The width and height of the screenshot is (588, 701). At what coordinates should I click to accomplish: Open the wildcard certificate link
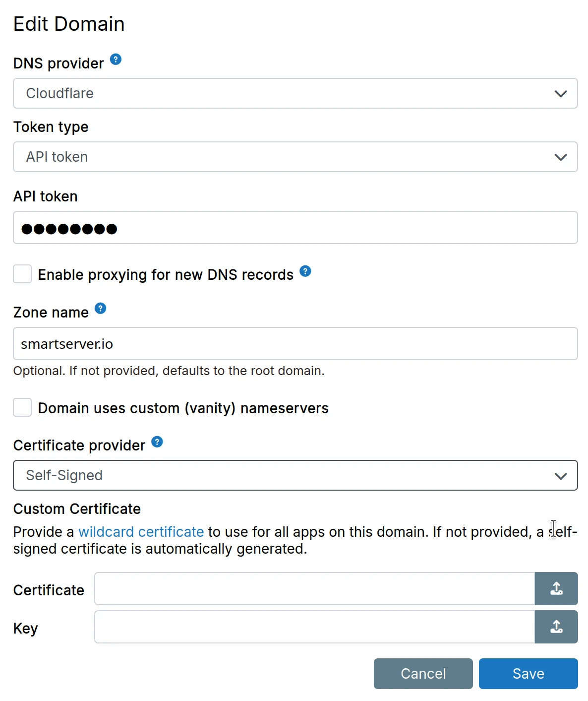140,531
